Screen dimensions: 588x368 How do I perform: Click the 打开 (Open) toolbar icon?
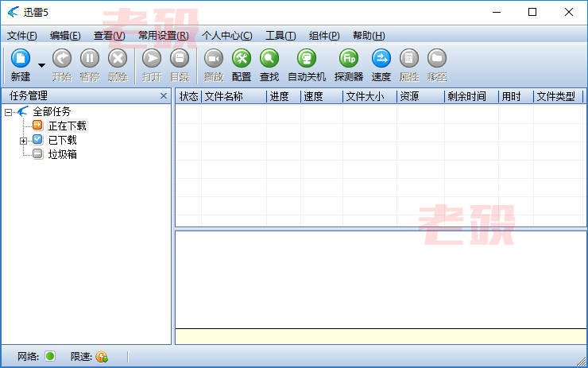click(152, 59)
